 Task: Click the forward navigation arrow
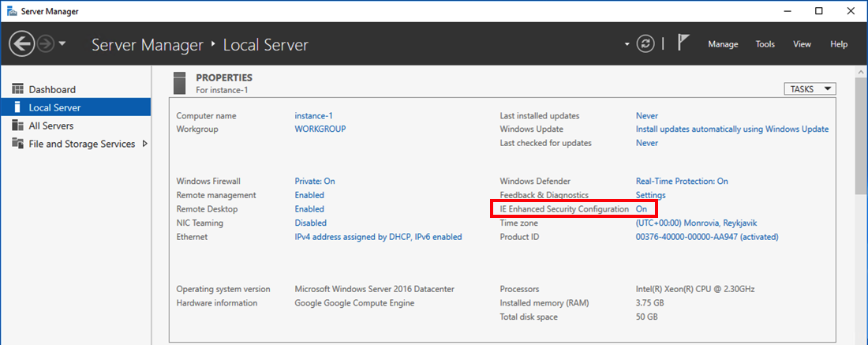tap(45, 44)
